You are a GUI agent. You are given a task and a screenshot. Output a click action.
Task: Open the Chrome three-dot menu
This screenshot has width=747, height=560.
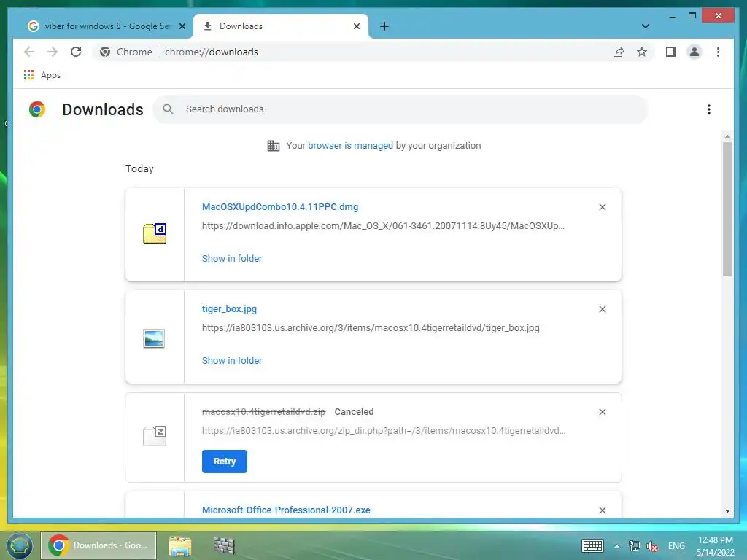(719, 52)
